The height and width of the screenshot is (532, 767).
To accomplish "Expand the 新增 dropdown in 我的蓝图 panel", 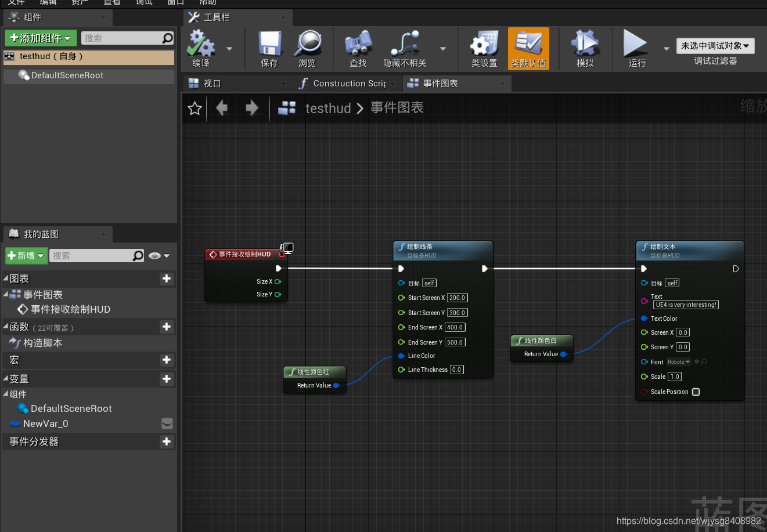I will coord(26,255).
